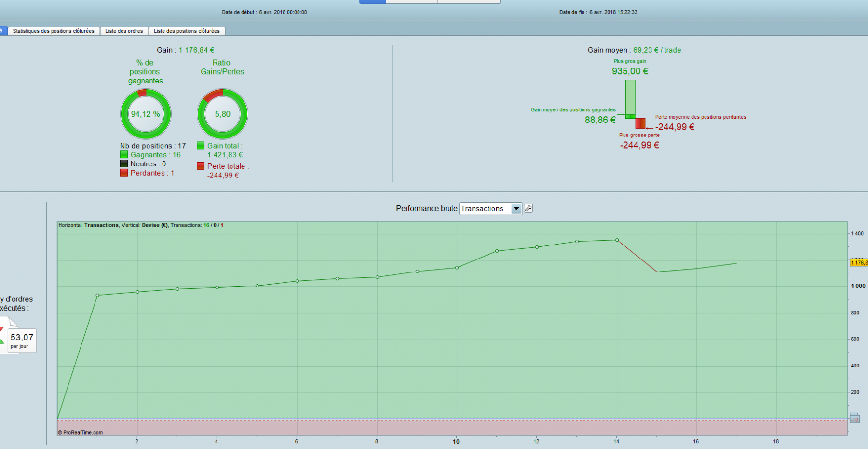Screen dimensions: 868x449
Task: Click "Date de début : 6 avr. 2018 00:00:00"
Action: pos(264,12)
